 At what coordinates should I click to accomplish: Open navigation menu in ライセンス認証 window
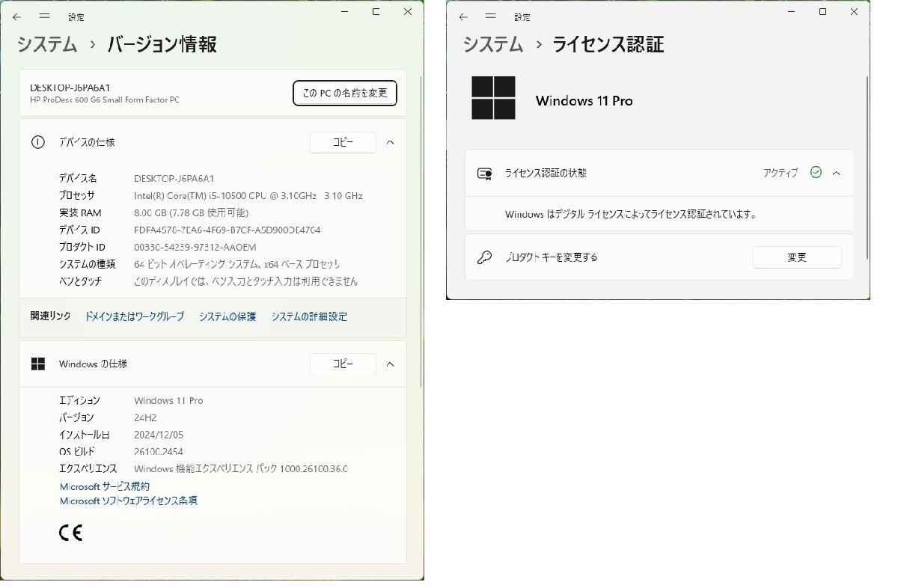pyautogui.click(x=491, y=16)
